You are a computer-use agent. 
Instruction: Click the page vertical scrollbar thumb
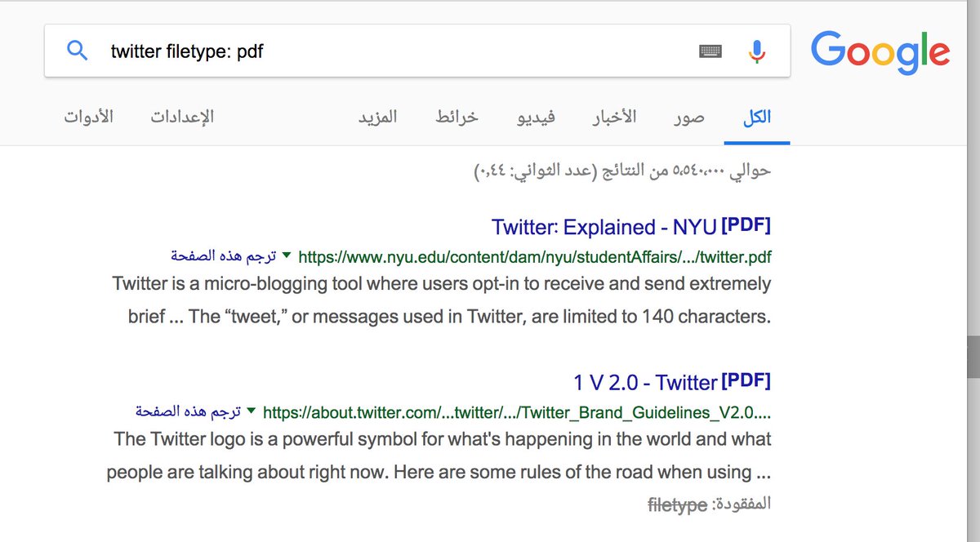click(973, 356)
